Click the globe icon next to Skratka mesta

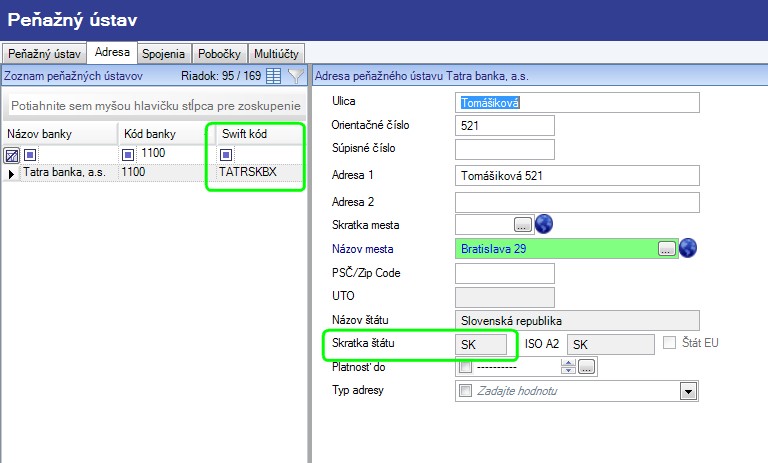tap(544, 223)
